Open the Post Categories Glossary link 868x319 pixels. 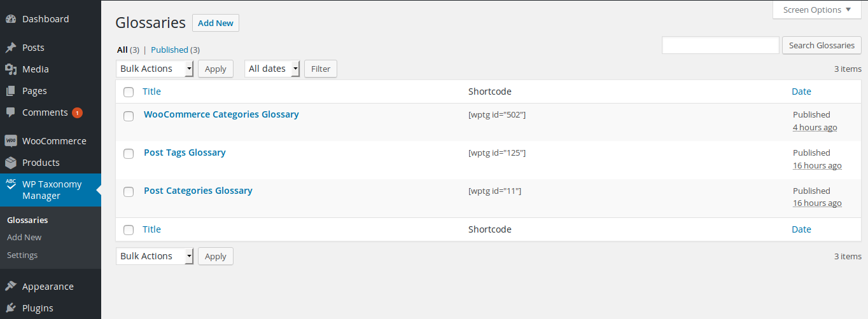198,191
